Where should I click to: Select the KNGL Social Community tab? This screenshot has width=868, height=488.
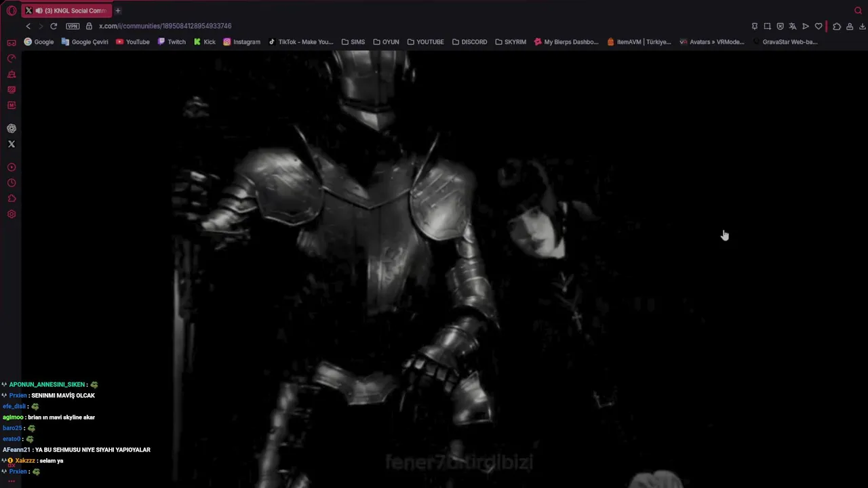click(66, 11)
